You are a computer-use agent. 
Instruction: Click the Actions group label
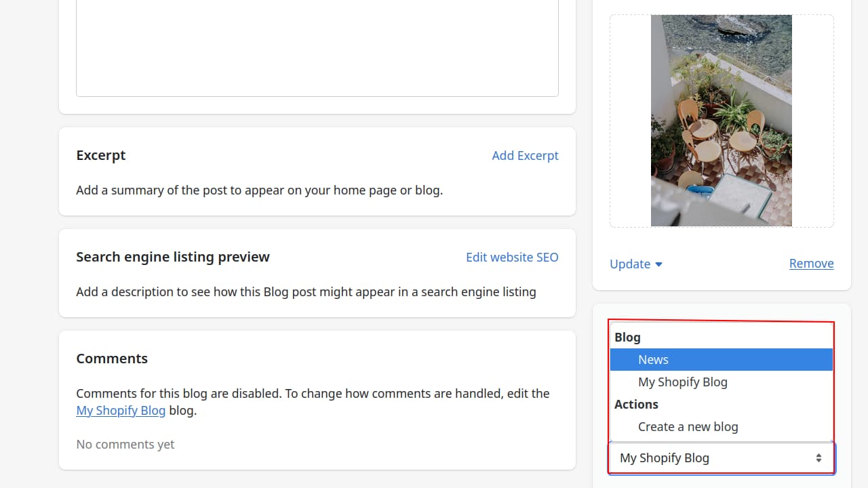tap(636, 404)
